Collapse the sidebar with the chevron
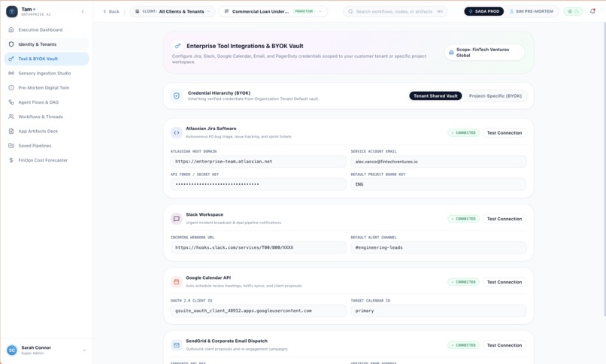 click(83, 11)
